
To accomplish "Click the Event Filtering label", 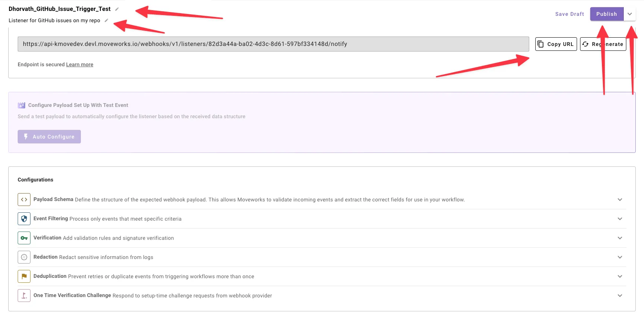I will (x=51, y=219).
